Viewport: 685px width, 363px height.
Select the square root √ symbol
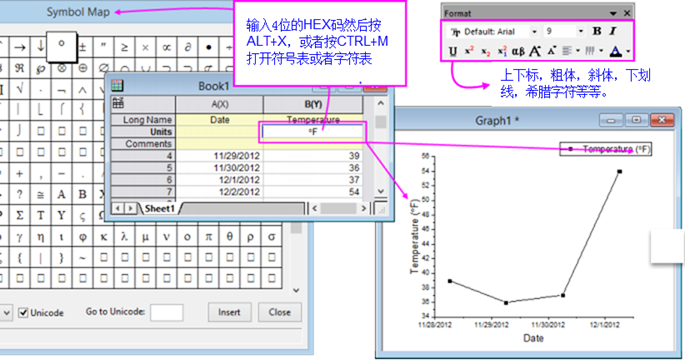[x=20, y=89]
